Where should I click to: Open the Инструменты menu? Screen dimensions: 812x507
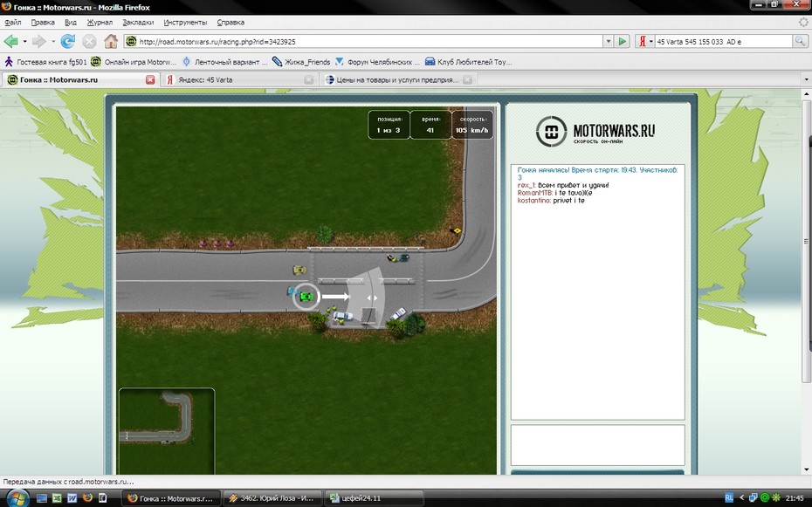185,22
